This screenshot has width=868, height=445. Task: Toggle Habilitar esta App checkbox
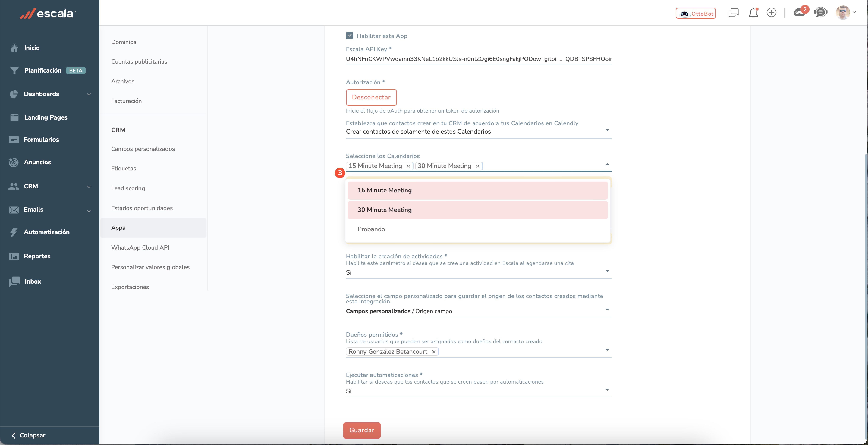(349, 36)
